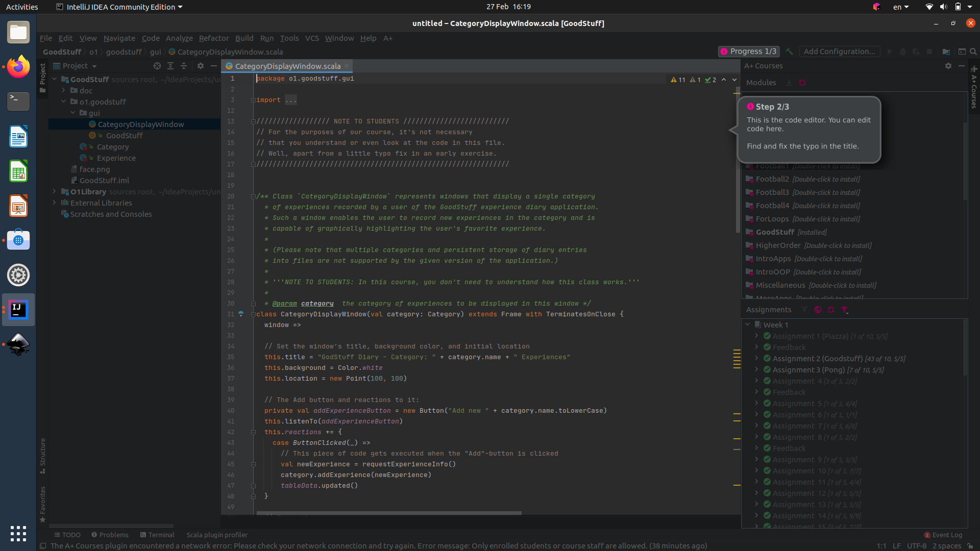Click Search Everywhere magnifier icon

973,52
